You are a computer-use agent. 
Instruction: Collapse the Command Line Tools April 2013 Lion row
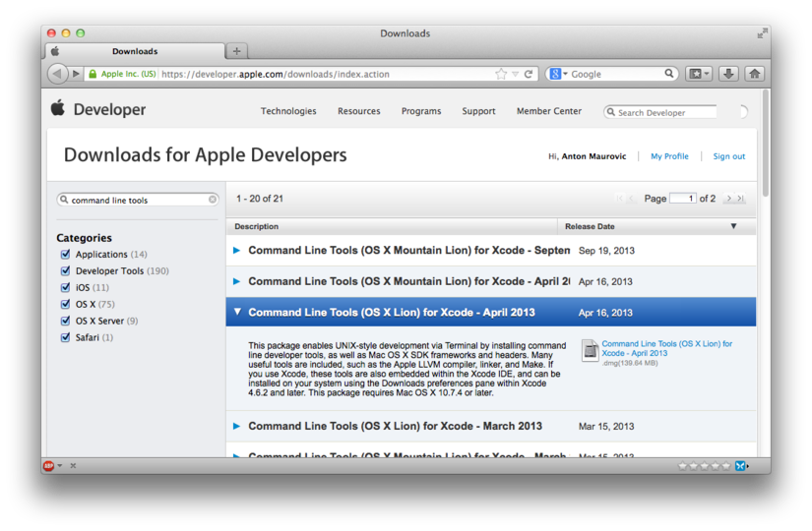tap(237, 313)
